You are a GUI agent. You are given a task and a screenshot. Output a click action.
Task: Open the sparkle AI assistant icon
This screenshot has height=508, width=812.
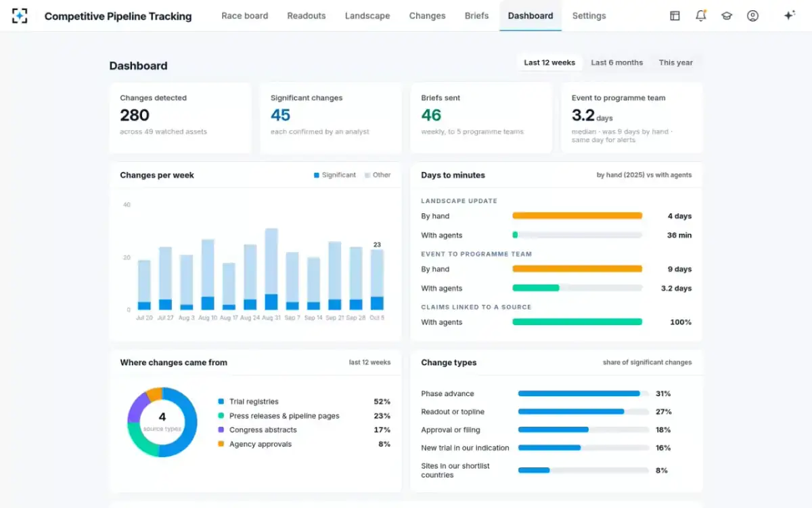click(x=789, y=16)
